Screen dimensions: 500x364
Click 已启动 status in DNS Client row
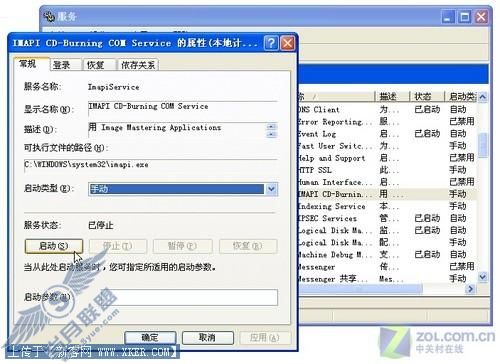coord(427,109)
